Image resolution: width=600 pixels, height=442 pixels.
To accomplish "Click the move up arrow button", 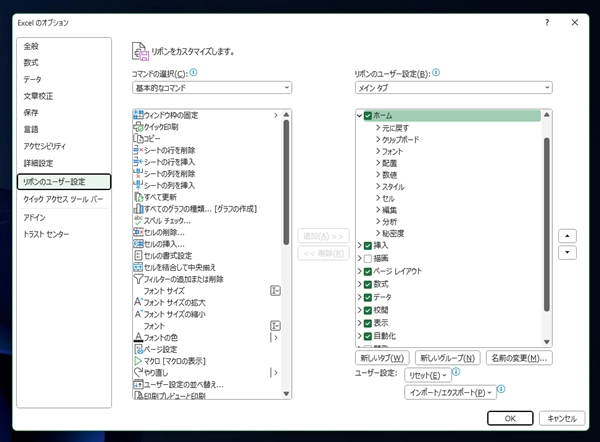I will click(567, 236).
